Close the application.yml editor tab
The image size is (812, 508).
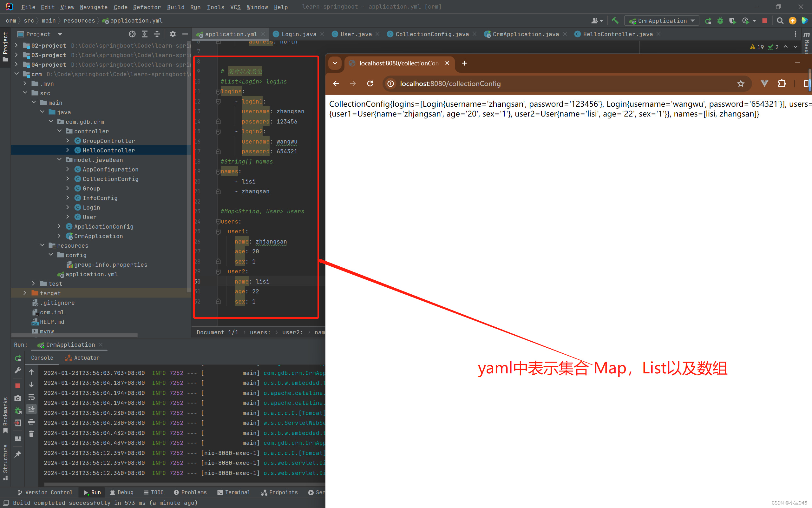[263, 34]
